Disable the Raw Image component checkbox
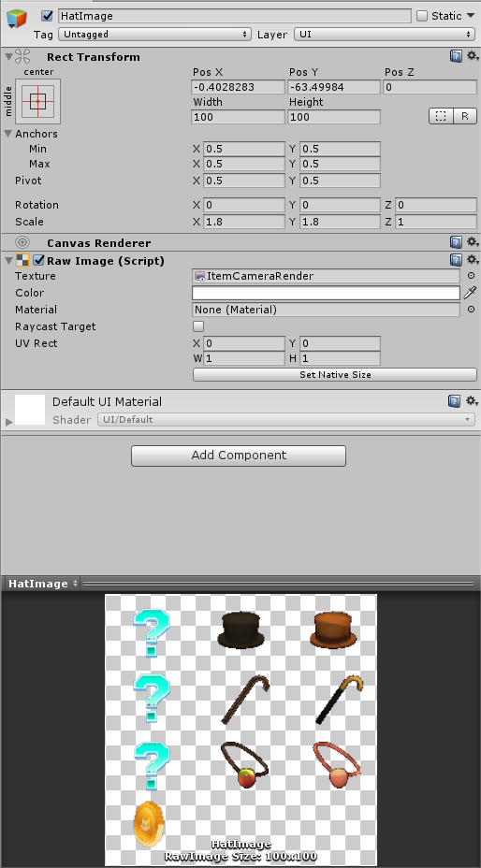481x868 pixels. pyautogui.click(x=38, y=260)
